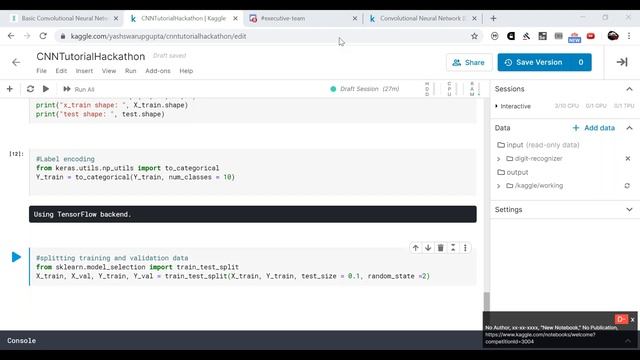
Task: Open the Edit menu
Action: tap(61, 71)
